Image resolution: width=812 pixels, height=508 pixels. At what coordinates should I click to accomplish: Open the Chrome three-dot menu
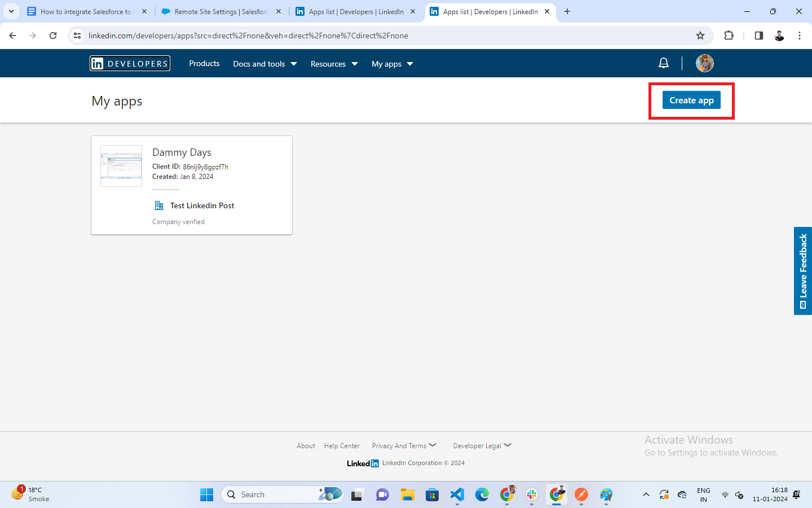[x=800, y=36]
